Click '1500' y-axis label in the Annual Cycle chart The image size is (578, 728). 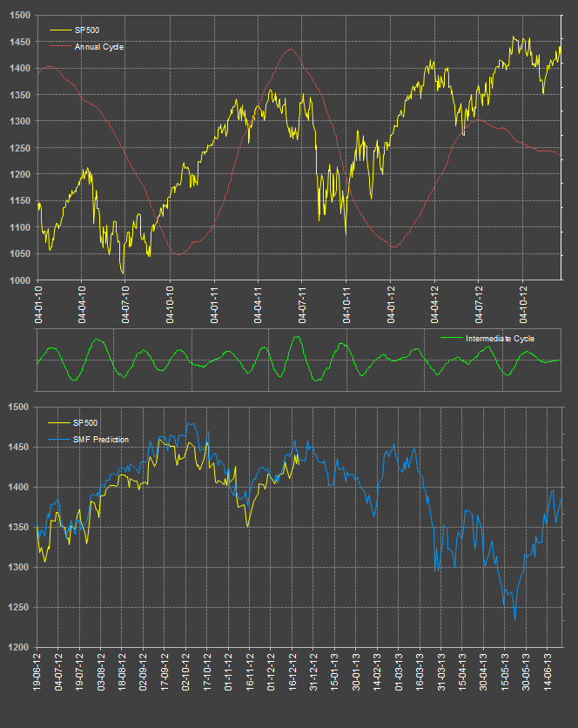[x=19, y=16]
